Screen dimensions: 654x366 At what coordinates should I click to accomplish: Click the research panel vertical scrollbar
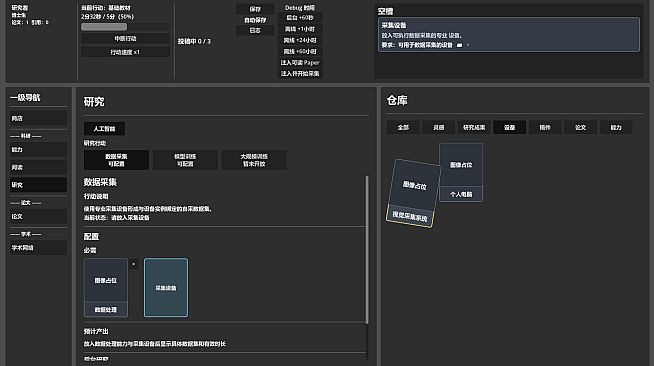367,250
